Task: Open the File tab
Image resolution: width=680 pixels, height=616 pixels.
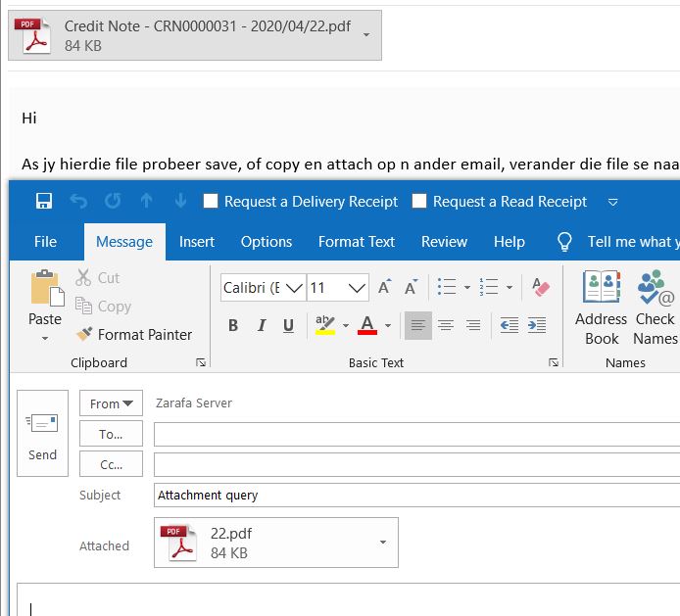Action: tap(45, 242)
